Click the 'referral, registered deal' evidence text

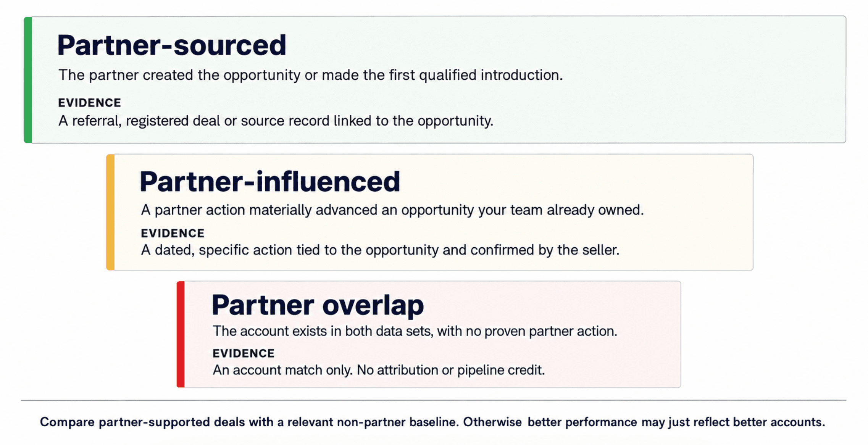(276, 121)
